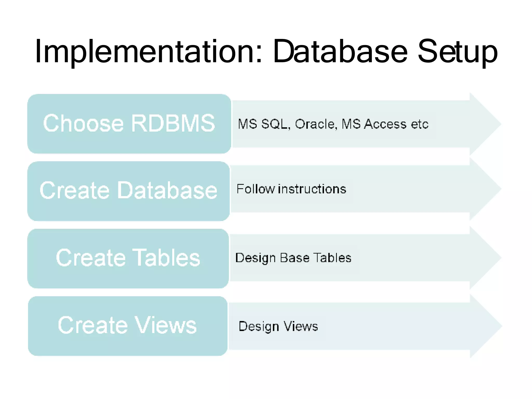Select the 'Create Tables' box
Image resolution: width=532 pixels, height=399 pixels.
pos(128,258)
